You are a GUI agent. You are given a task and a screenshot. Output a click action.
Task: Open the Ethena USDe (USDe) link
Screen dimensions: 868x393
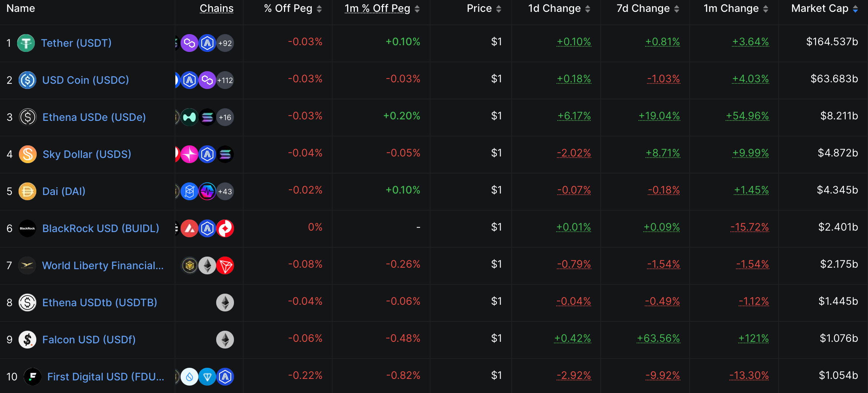coord(94,117)
